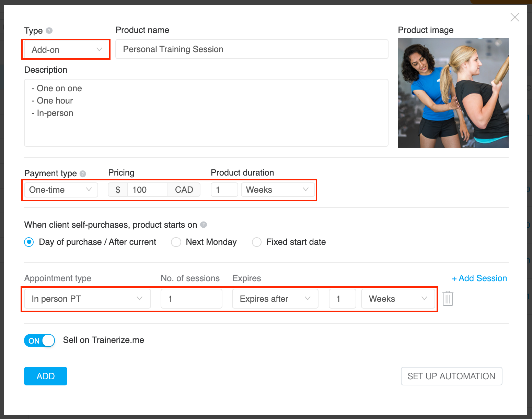Click the product image thumbnail
Screen dimensions: 532x419
453,93
